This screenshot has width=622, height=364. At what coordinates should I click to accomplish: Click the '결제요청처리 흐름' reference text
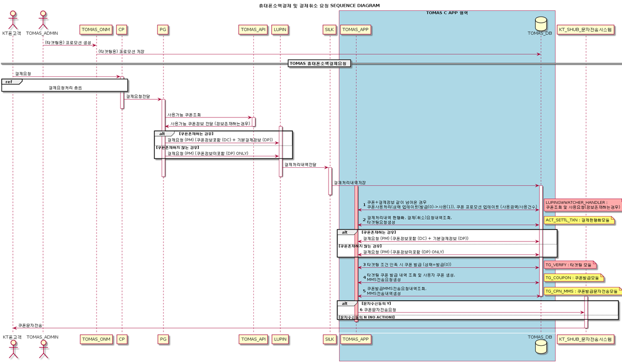65,88
